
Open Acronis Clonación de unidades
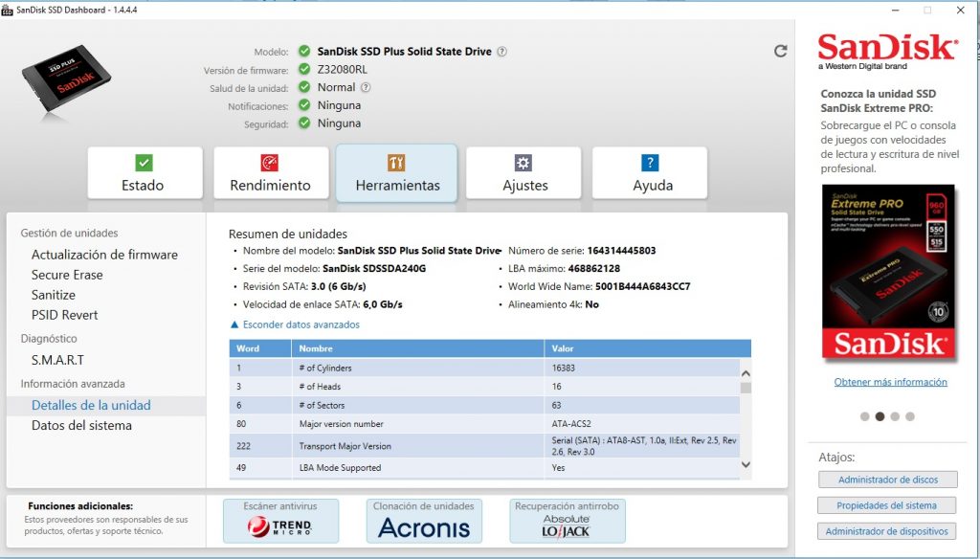pyautogui.click(x=424, y=521)
